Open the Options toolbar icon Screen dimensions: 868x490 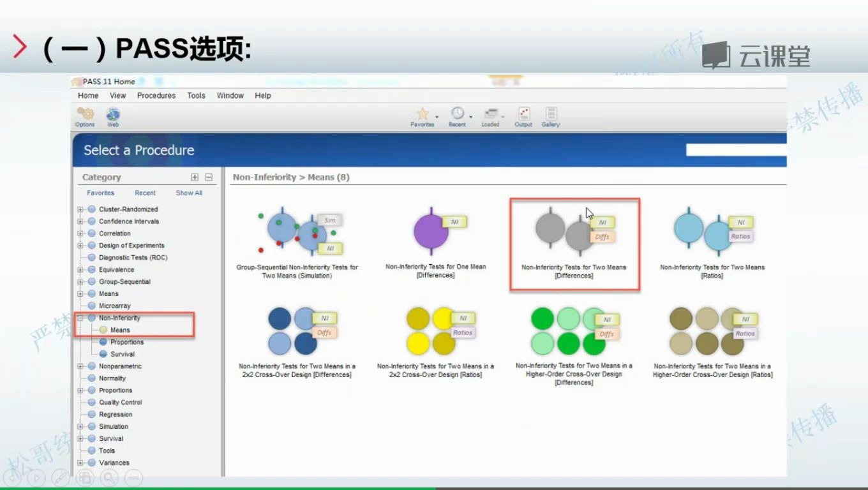(x=85, y=117)
